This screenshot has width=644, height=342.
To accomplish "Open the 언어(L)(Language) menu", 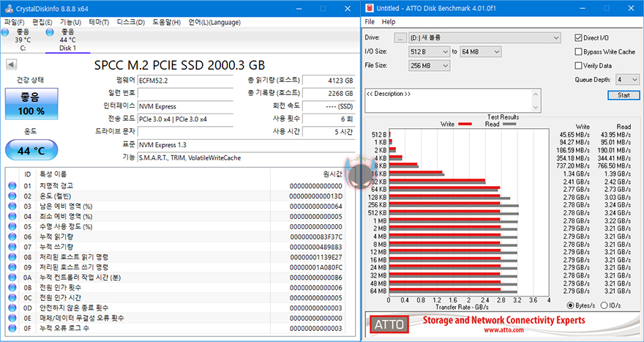I will [x=214, y=22].
